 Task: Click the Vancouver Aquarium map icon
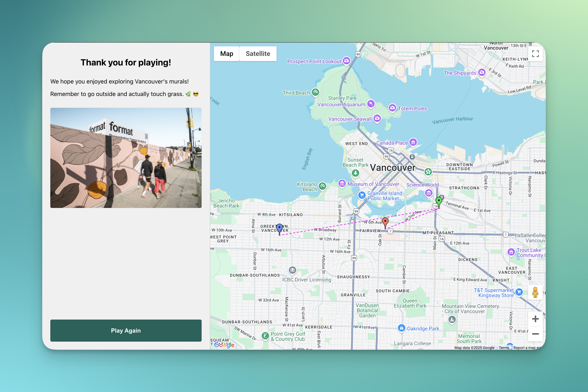[x=371, y=104]
